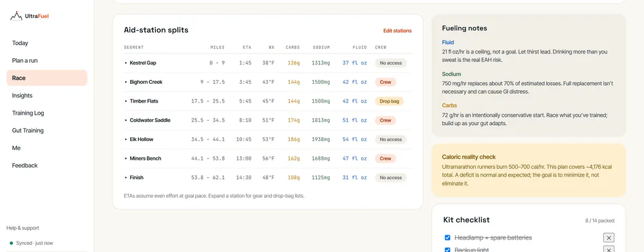The width and height of the screenshot is (644, 252).
Task: Remove the Backup light checklist item
Action: tap(609, 249)
